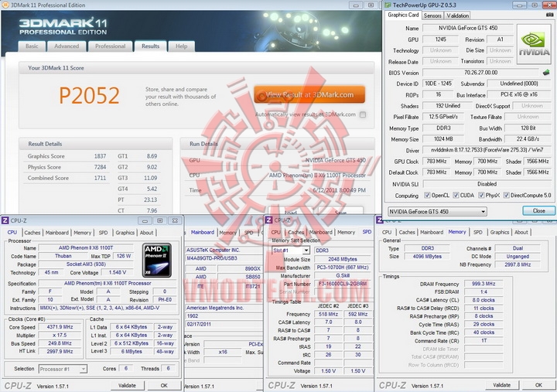Switch to the Sensors tab in GPU-Z

point(432,15)
